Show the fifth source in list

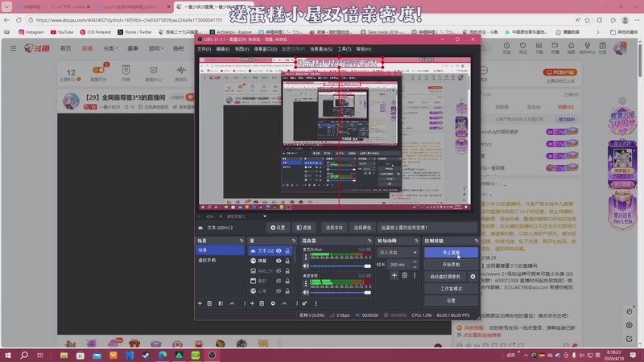[x=279, y=291]
